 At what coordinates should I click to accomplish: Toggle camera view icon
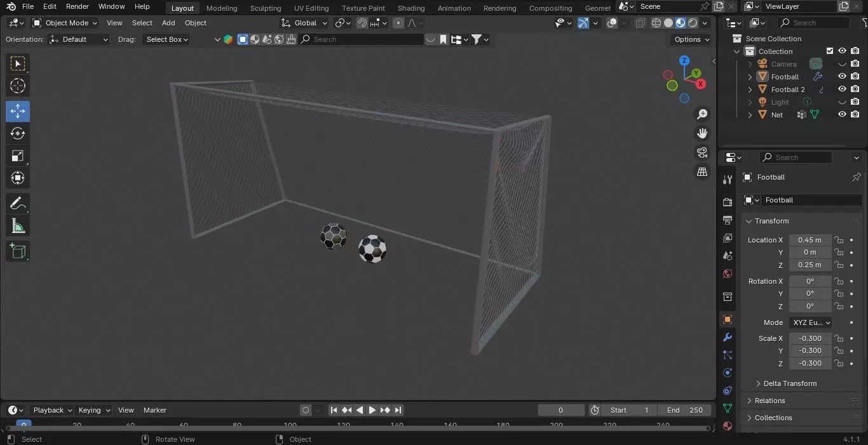[x=702, y=152]
